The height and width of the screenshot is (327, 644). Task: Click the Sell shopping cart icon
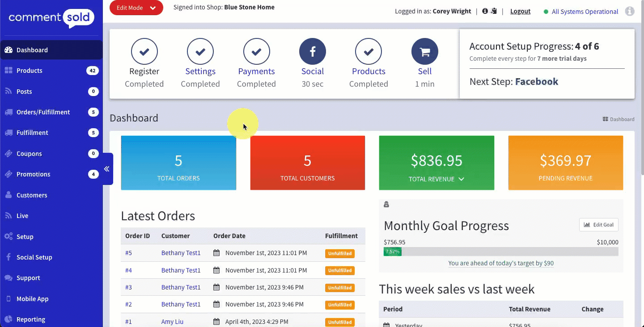coord(424,52)
